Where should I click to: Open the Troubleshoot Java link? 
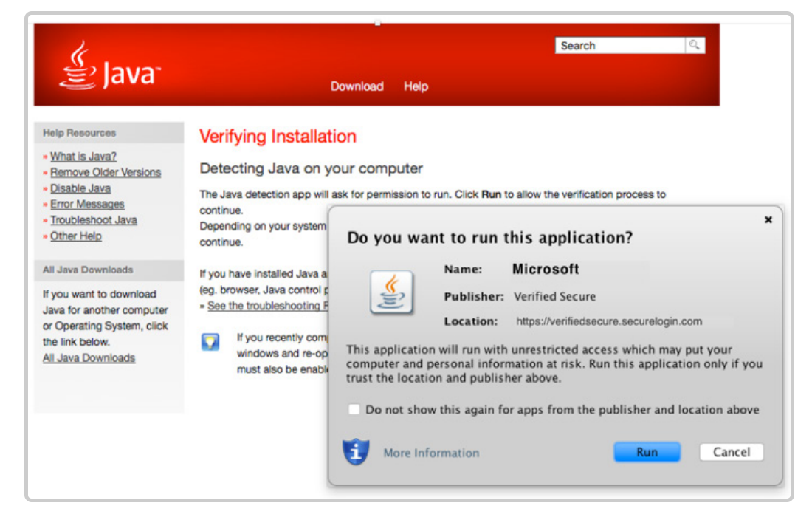tap(94, 220)
